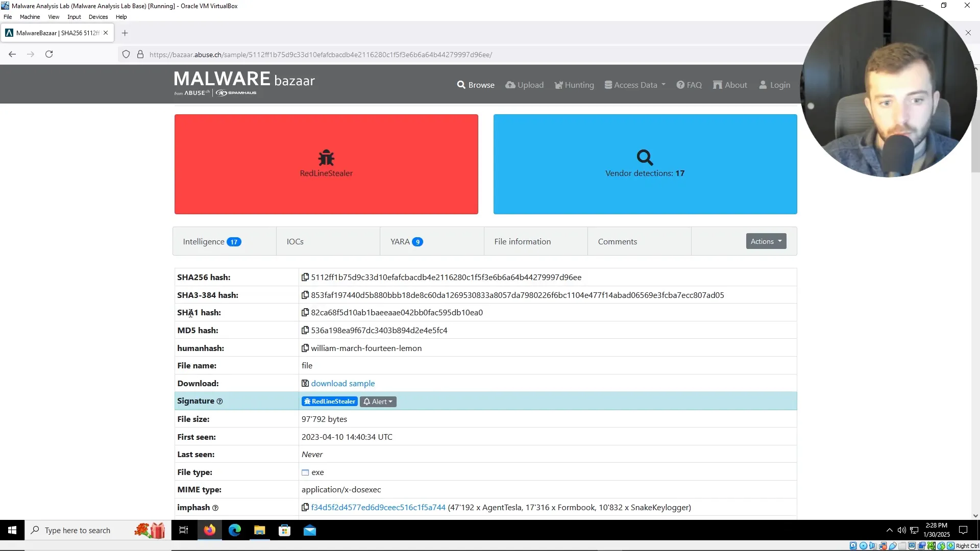This screenshot has height=551, width=980.
Task: Switch to the YARA tab
Action: coord(406,241)
